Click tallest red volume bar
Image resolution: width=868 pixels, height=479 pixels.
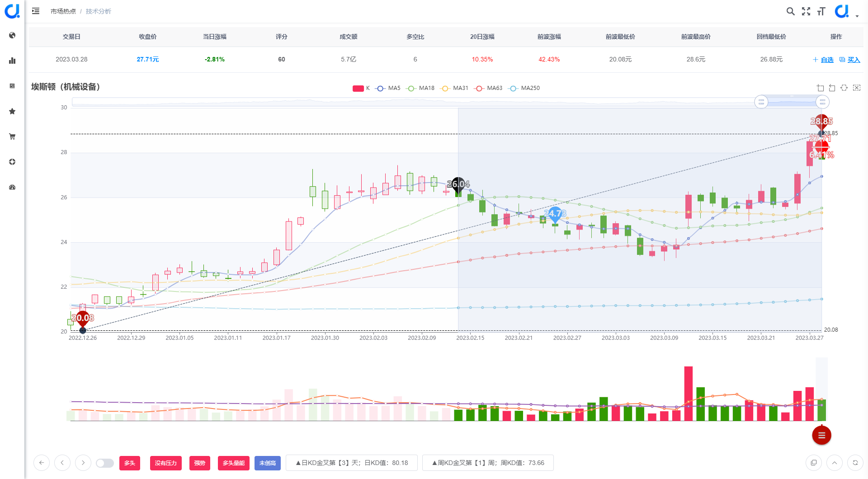[x=689, y=394]
